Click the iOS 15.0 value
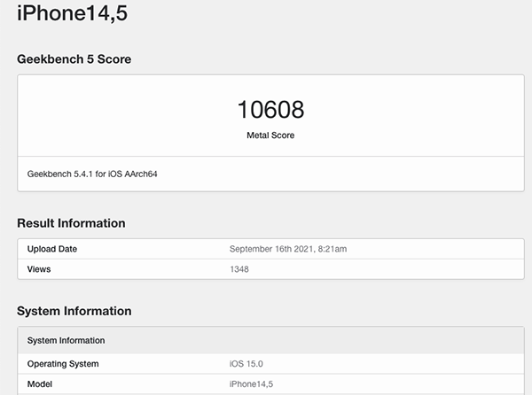This screenshot has width=532, height=395. coord(246,364)
